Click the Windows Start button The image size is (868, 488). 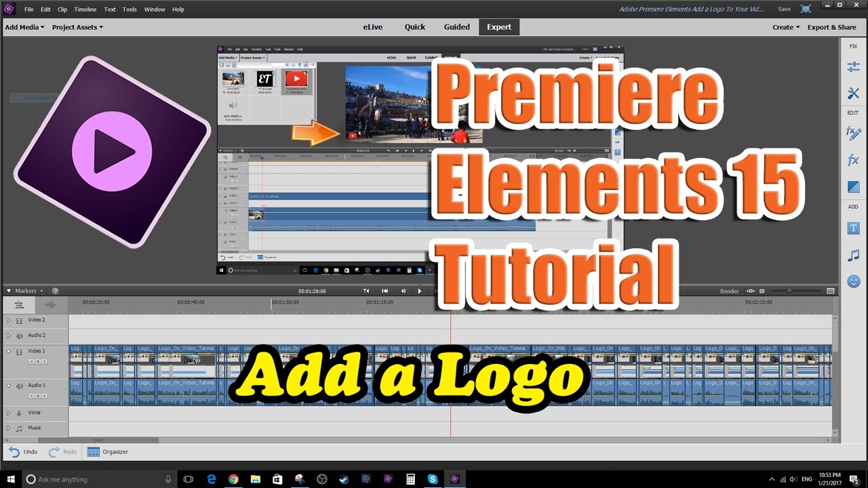point(10,479)
